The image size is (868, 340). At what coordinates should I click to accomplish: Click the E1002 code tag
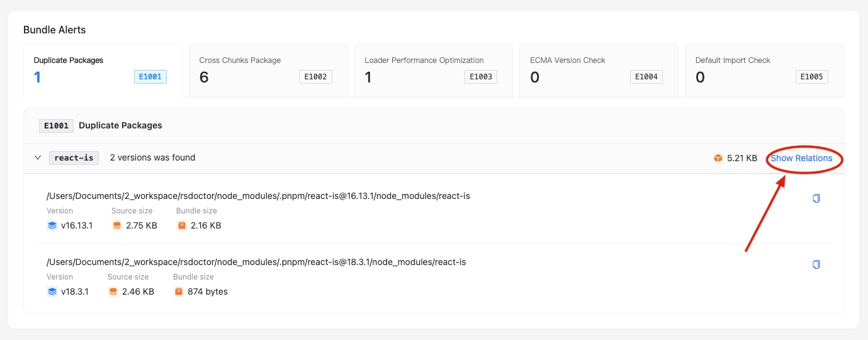(x=315, y=77)
